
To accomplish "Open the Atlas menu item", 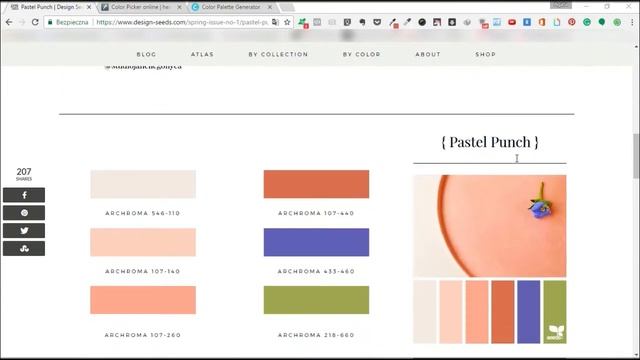I will click(x=202, y=54).
